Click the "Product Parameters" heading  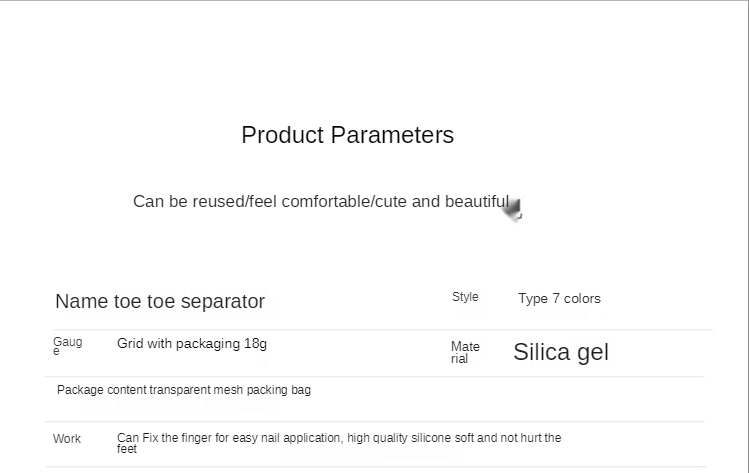click(x=347, y=135)
